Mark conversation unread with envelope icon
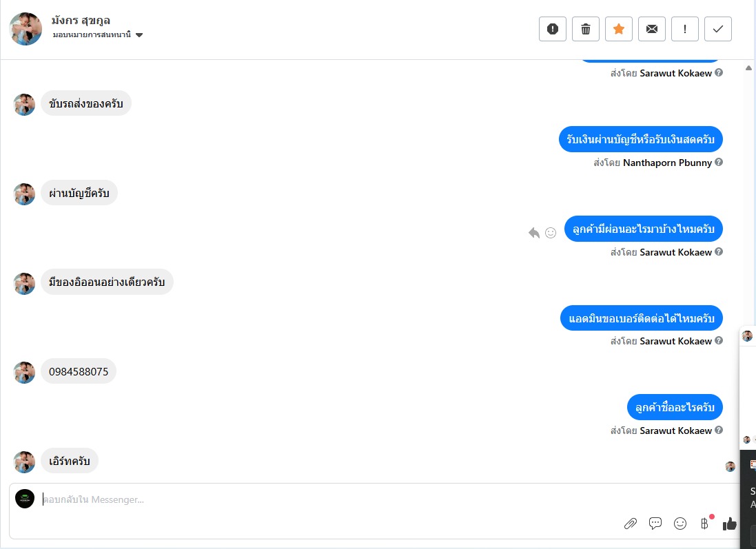 (652, 29)
